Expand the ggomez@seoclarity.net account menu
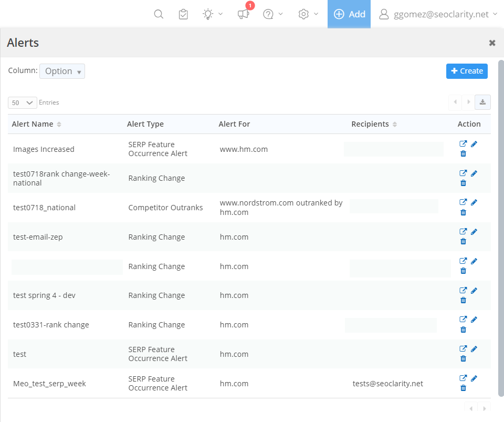Screen dimensions: 504x422 click(438, 14)
